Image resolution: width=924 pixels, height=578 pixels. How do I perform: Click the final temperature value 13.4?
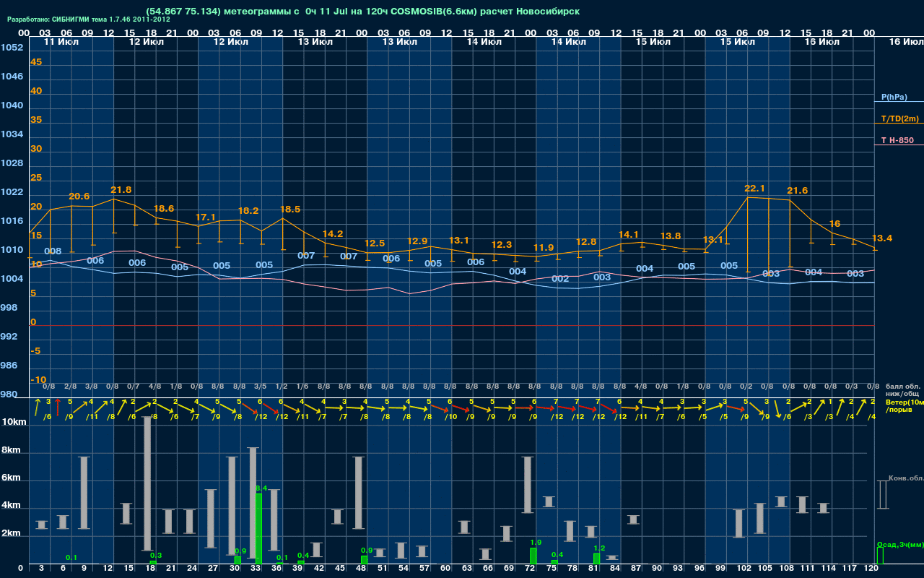882,238
